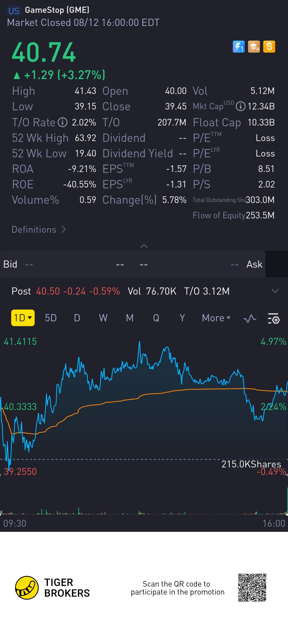This screenshot has width=288, height=644.
Task: Tap the 39.2550 chart low label
Action: coord(20,472)
